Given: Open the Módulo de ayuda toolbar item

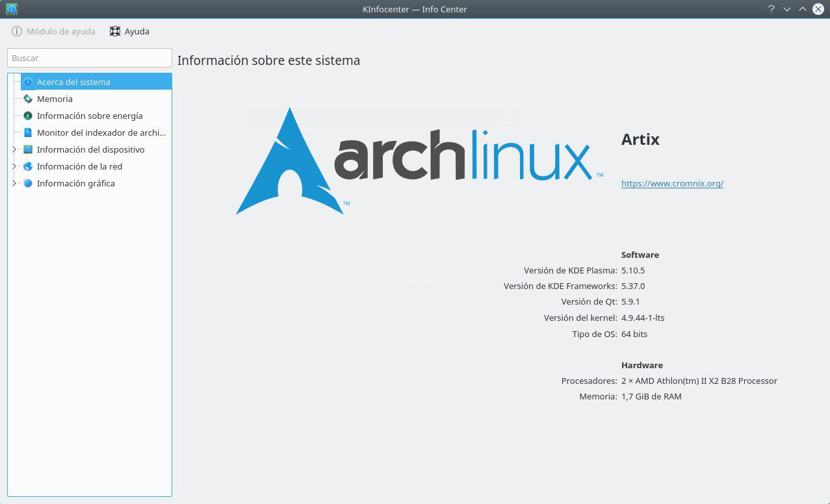Looking at the screenshot, I should pyautogui.click(x=53, y=31).
